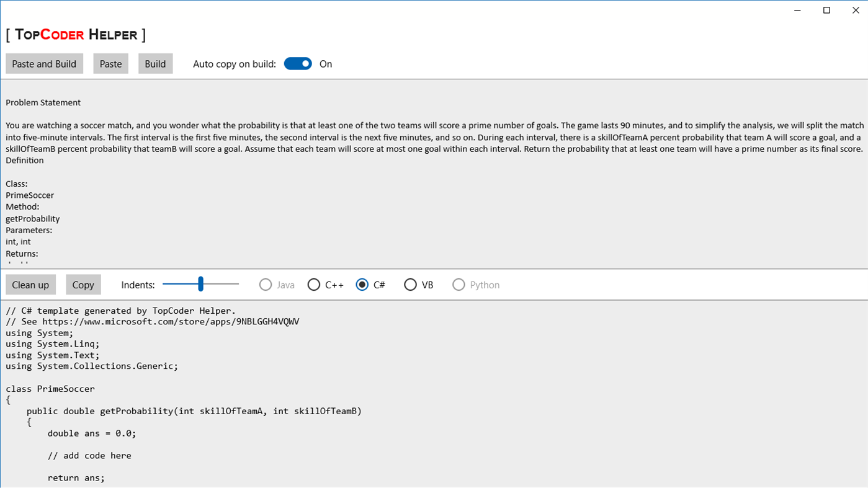The width and height of the screenshot is (868, 488).
Task: Click the TopCoder Helper title logo
Action: click(76, 35)
